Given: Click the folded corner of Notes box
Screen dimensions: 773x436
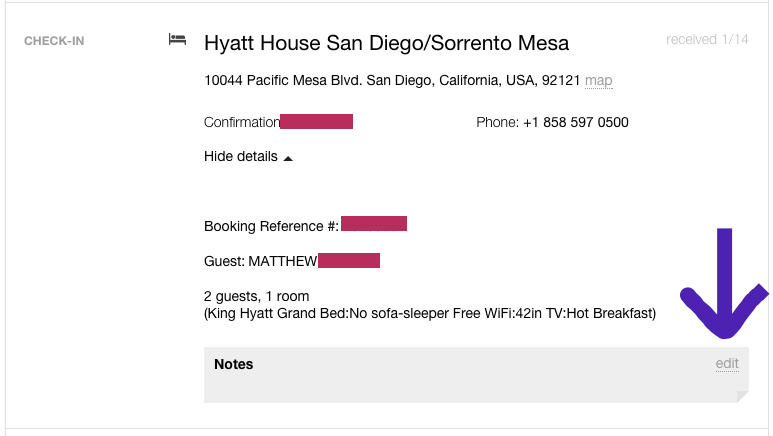Looking at the screenshot, I should coord(742,397).
